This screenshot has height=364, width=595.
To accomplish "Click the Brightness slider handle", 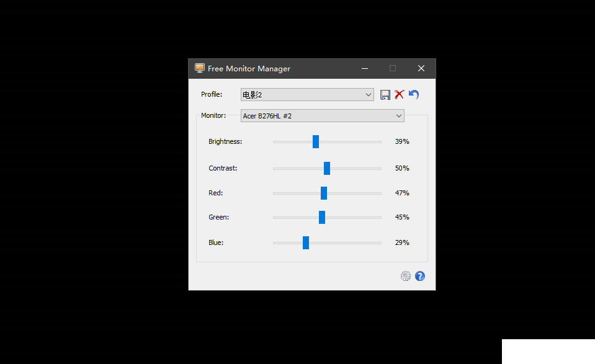I will [316, 142].
